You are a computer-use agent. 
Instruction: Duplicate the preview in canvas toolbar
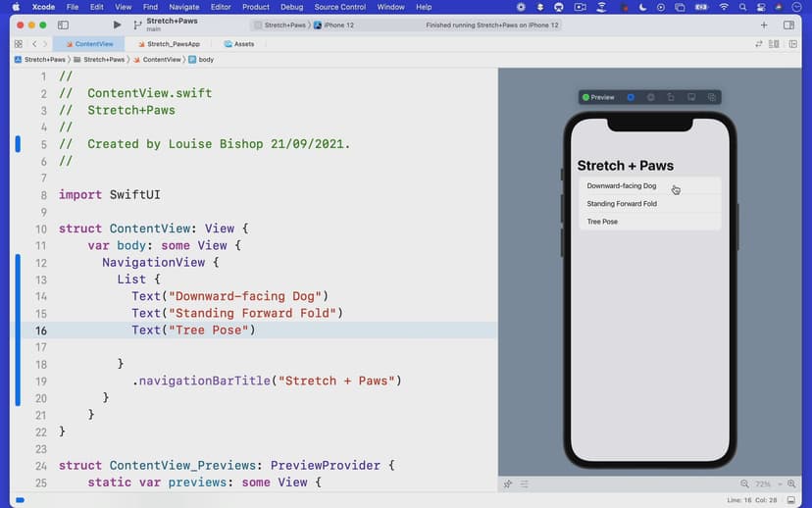pos(711,97)
